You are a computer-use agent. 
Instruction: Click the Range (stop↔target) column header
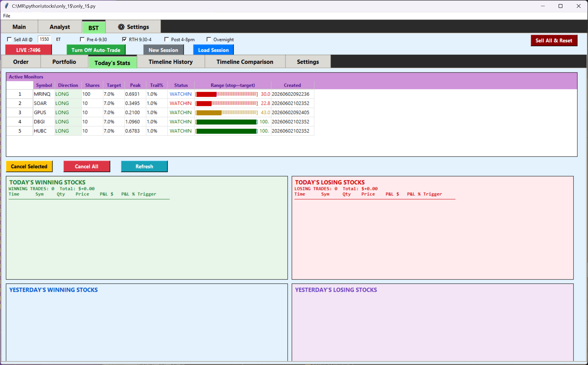pos(233,85)
